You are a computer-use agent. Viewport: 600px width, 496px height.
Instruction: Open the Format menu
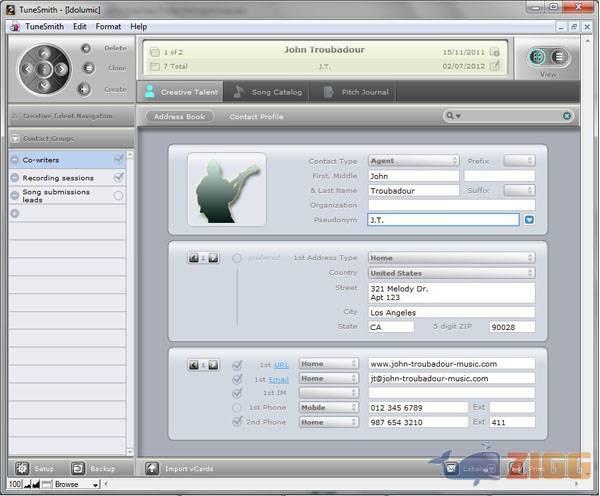[x=108, y=26]
